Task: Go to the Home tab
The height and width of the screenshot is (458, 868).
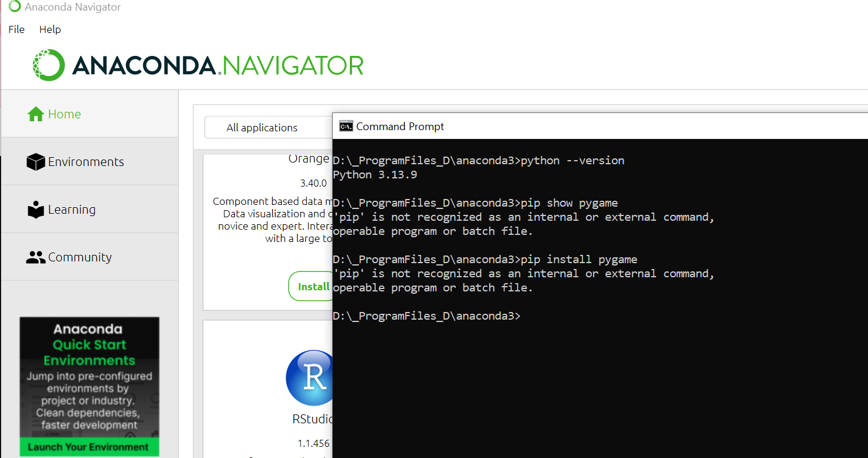Action: coord(90,114)
